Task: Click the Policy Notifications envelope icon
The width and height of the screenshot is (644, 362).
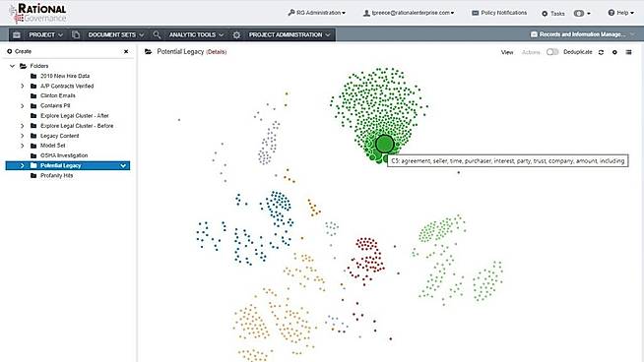Action: tap(476, 13)
